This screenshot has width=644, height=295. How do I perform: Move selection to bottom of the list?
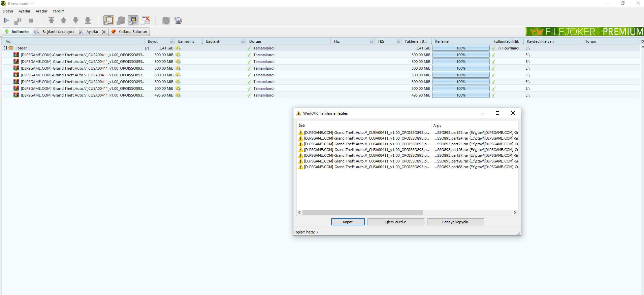tap(88, 21)
